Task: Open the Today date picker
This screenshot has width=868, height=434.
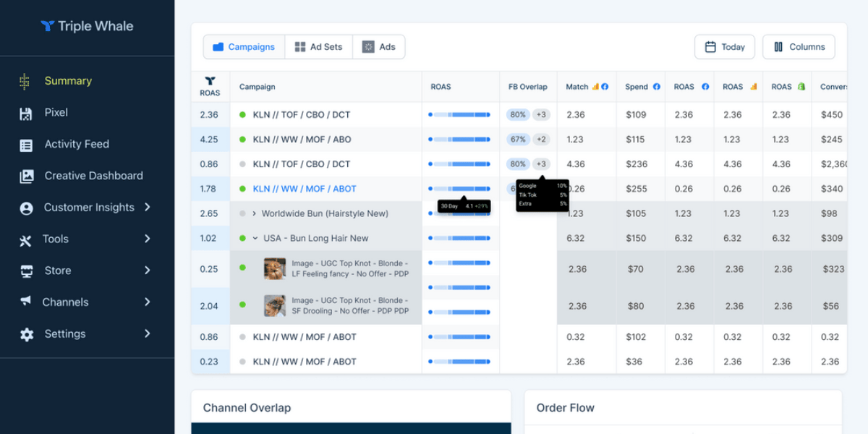Action: click(x=724, y=46)
